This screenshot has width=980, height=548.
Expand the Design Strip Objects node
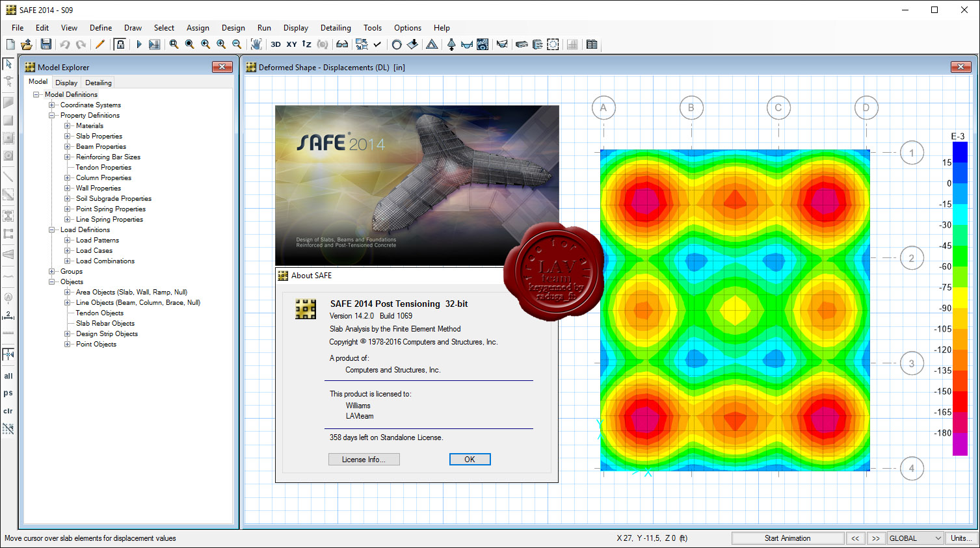[x=68, y=333]
